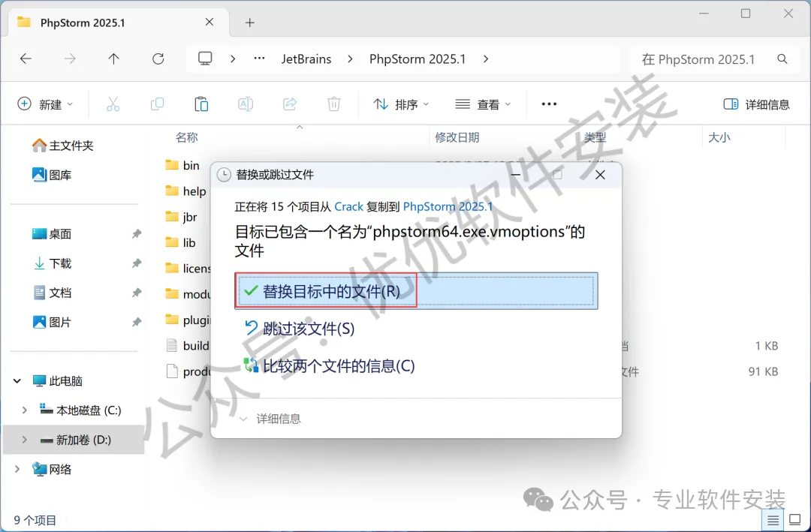Open the 查看 view dropdown
This screenshot has width=811, height=532.
[483, 104]
